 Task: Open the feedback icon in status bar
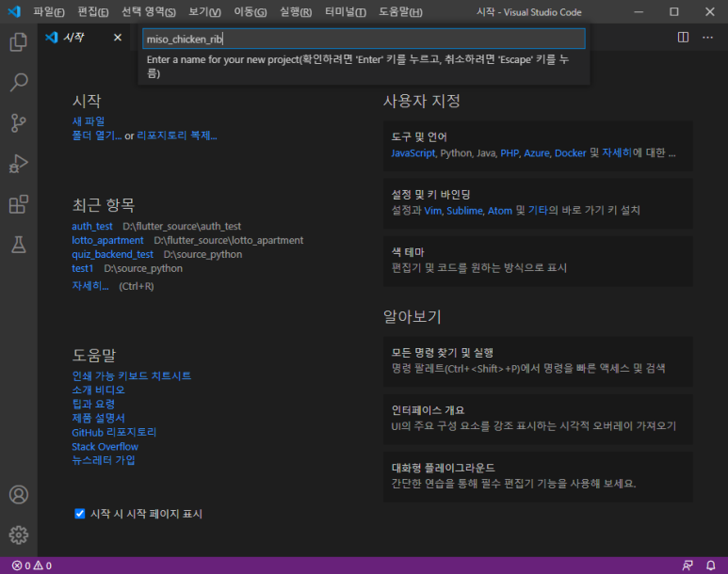click(x=688, y=566)
